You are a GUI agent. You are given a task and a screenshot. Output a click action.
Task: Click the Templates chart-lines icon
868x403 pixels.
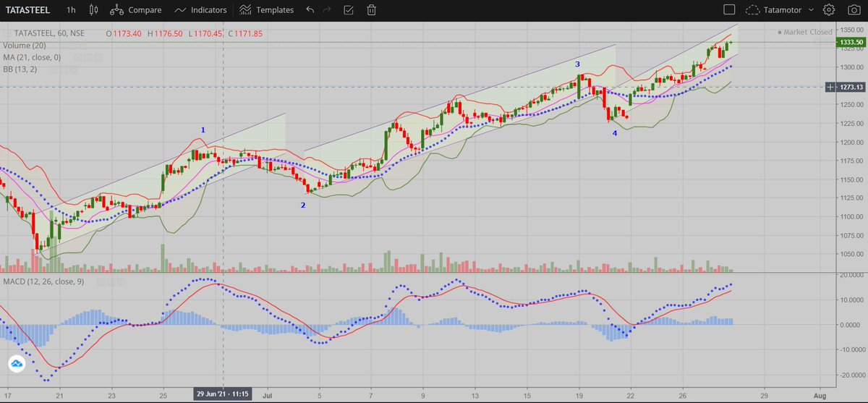click(245, 10)
